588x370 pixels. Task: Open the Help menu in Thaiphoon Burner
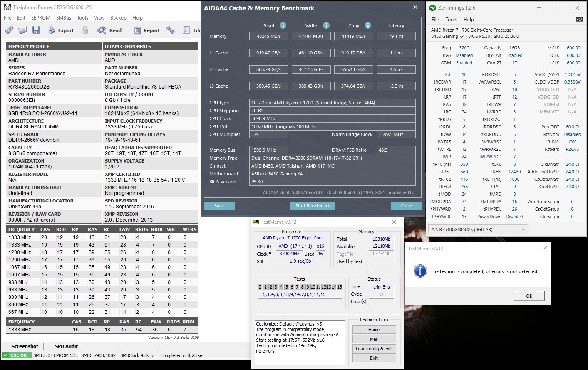[137, 18]
